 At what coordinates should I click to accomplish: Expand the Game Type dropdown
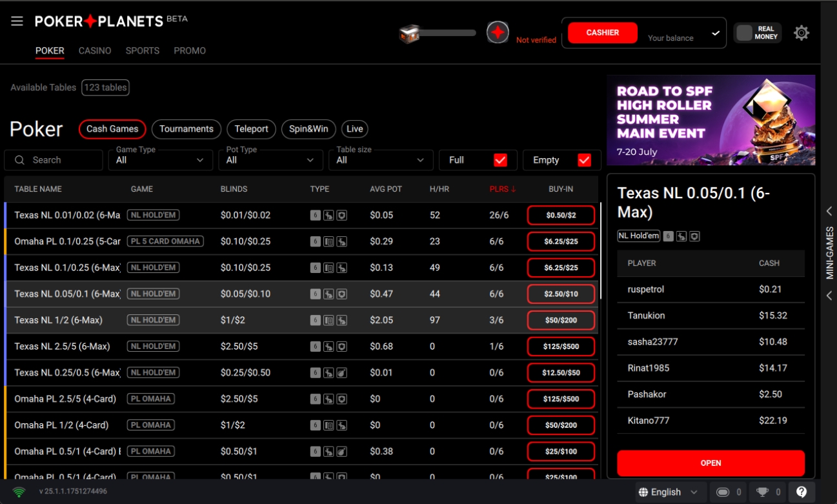pos(160,160)
